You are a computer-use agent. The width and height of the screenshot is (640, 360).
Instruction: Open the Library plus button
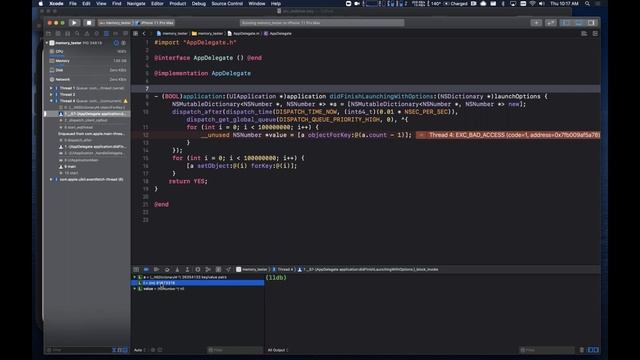pos(536,23)
